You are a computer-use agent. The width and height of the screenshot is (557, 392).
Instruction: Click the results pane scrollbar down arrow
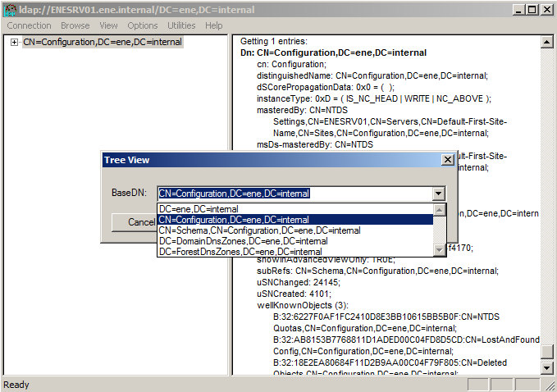(x=547, y=367)
